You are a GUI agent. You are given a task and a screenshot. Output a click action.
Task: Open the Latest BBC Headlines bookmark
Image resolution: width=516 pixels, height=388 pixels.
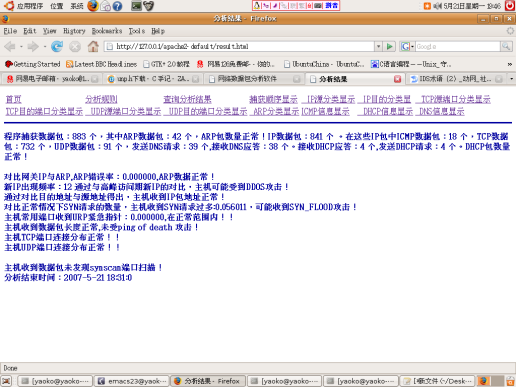pyautogui.click(x=101, y=64)
